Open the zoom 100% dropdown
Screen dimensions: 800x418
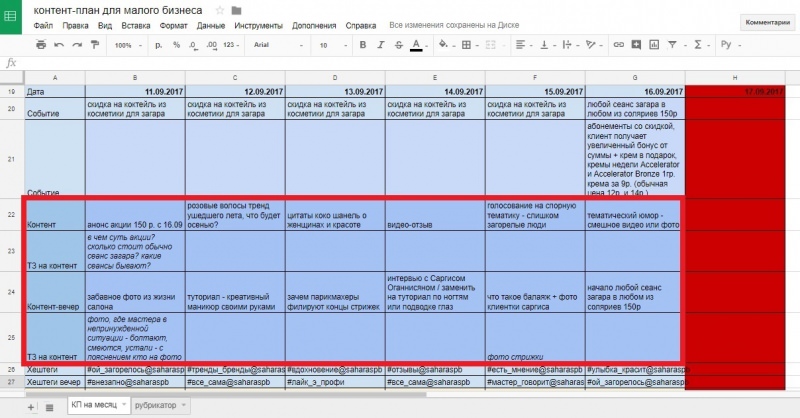(126, 45)
